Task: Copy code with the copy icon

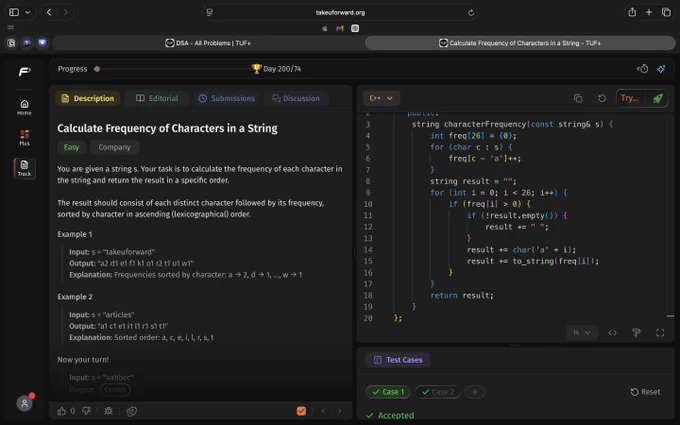Action: (578, 98)
